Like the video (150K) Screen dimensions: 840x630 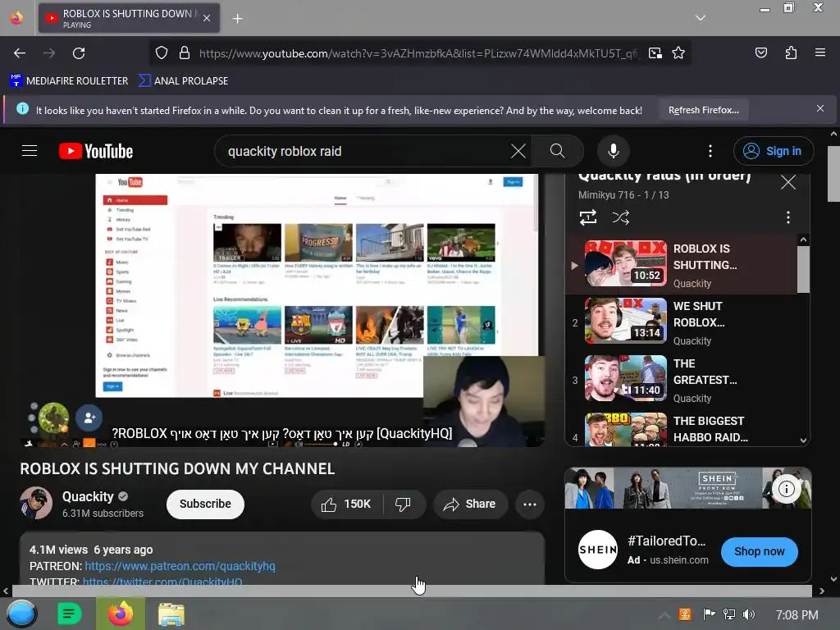coord(345,504)
